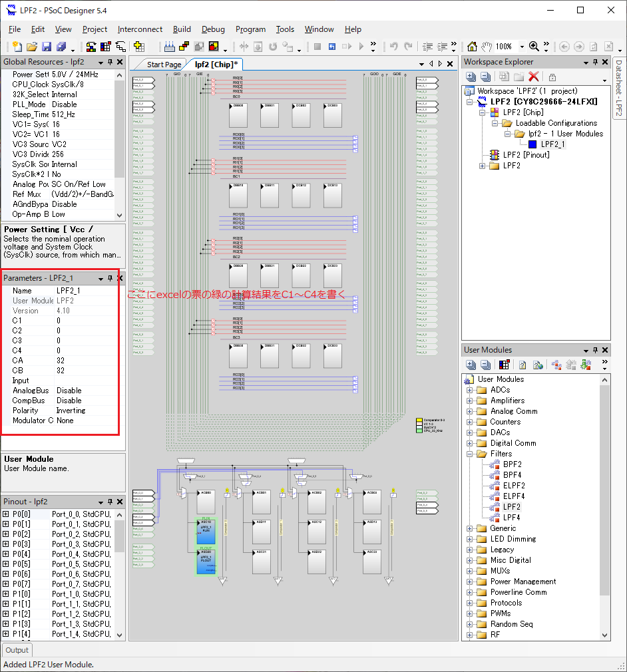Expand the Counters folder
Screen dimensions: 627x672
pyautogui.click(x=470, y=422)
